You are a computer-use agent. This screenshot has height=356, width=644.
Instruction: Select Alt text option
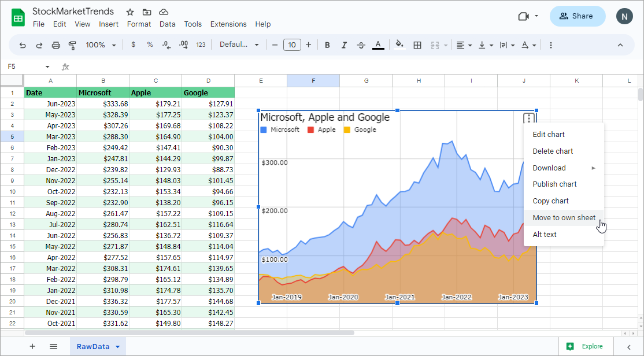click(x=564, y=235)
